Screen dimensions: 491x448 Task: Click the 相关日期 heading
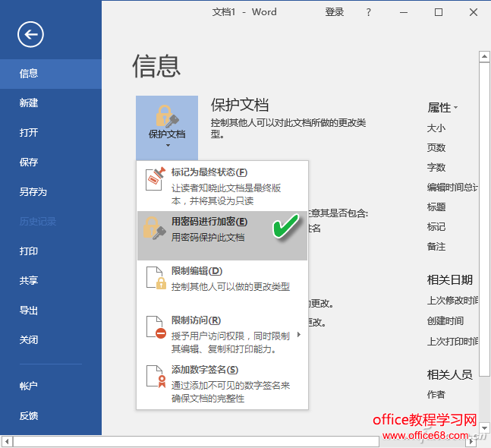point(450,279)
